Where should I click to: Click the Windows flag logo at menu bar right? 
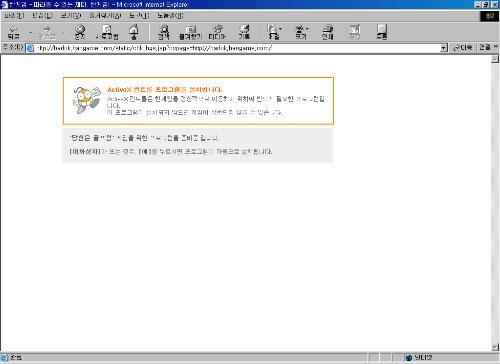point(490,16)
